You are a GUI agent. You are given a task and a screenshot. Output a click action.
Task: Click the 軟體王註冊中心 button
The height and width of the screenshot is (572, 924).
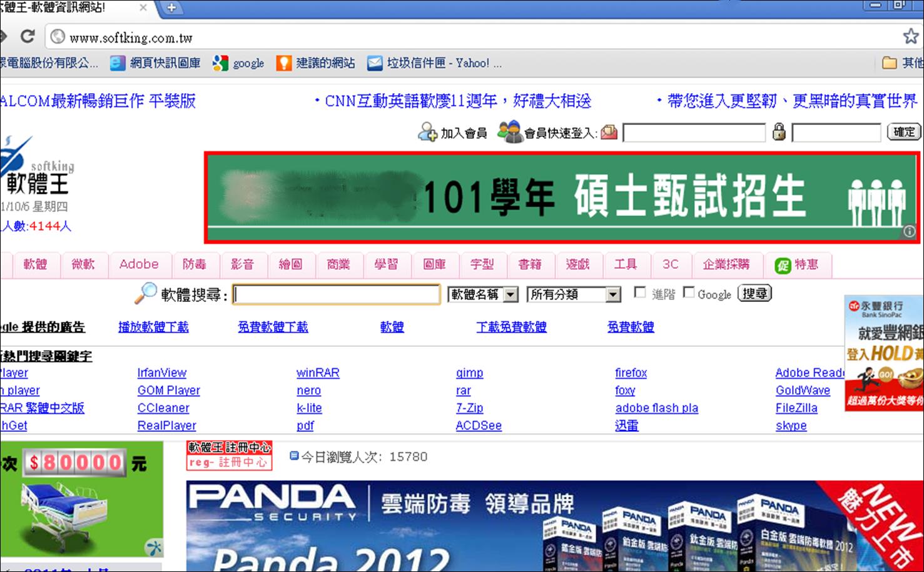point(230,456)
